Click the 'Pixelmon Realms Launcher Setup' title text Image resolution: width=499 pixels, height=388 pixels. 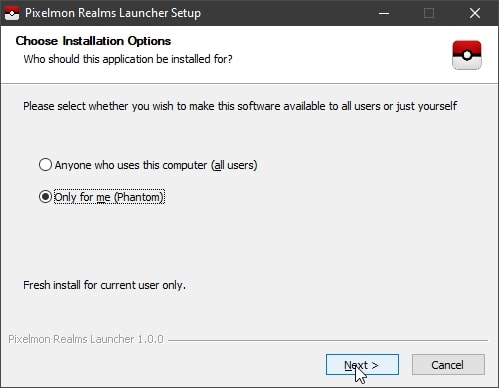click(113, 13)
